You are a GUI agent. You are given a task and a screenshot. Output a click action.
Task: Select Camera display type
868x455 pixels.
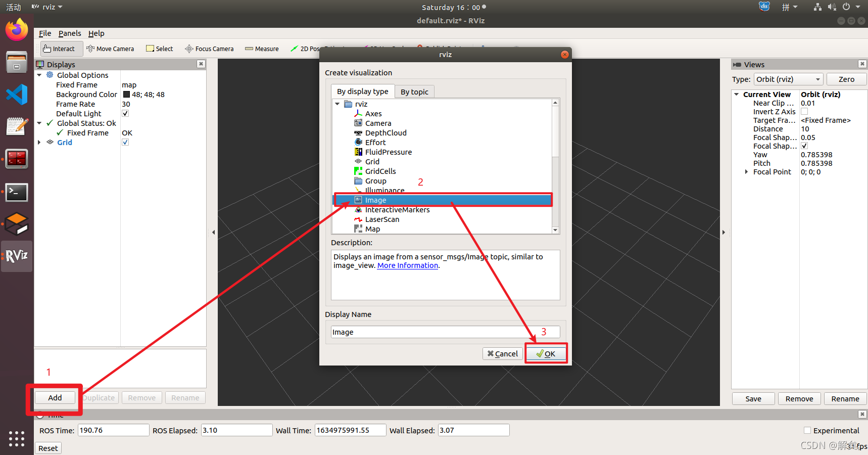tap(378, 123)
